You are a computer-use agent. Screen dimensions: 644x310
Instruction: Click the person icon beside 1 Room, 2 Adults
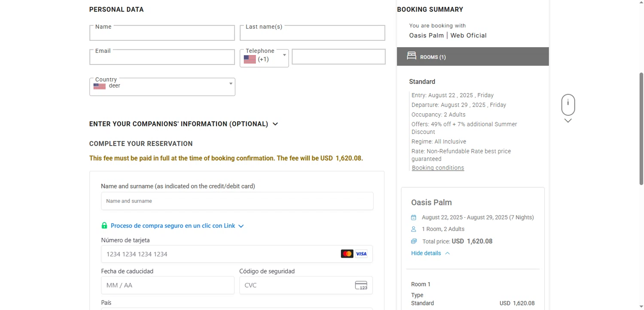[413, 229]
